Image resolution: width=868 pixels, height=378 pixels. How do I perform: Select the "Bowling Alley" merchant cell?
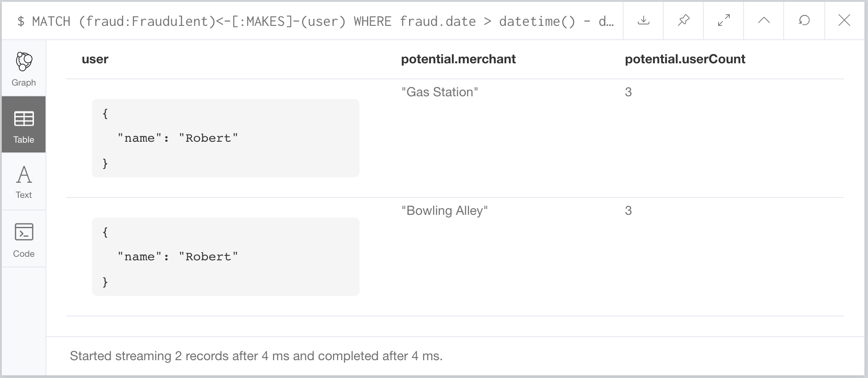tap(444, 211)
